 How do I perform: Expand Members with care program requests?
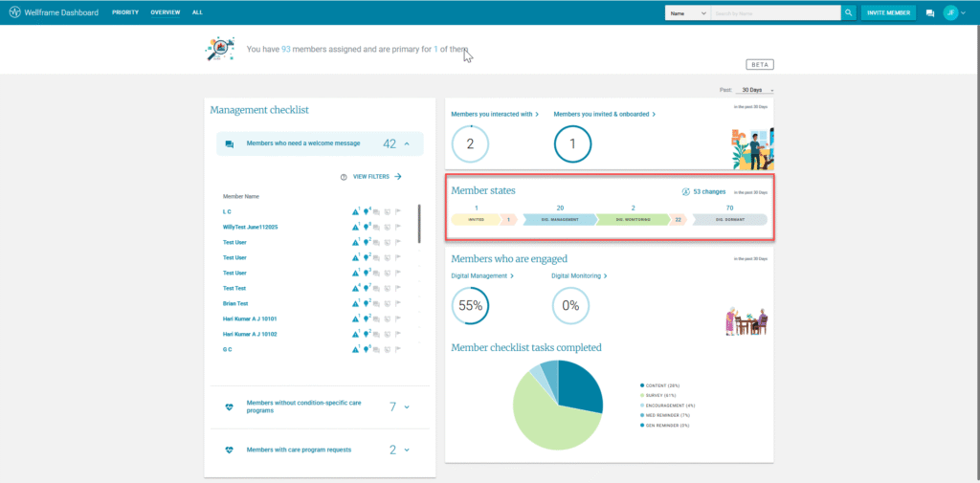[x=407, y=450]
